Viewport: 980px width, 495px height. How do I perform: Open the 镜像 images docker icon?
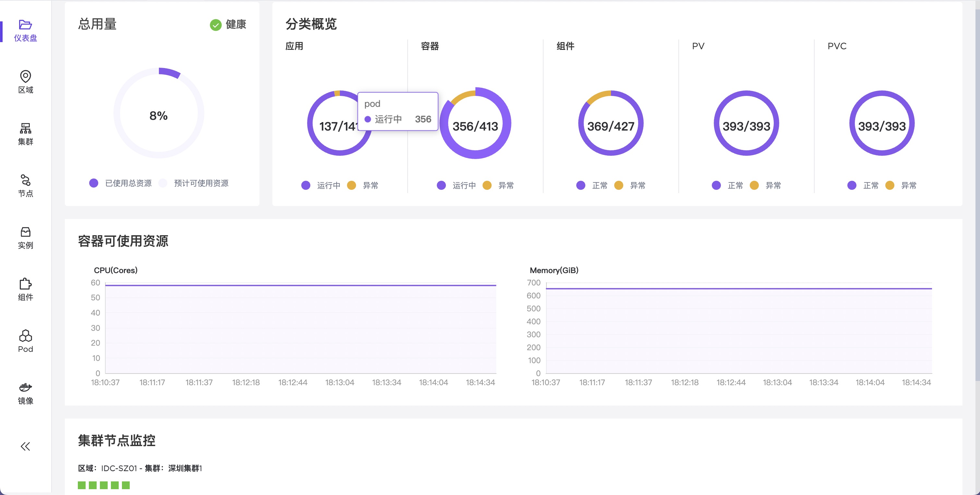tap(25, 387)
